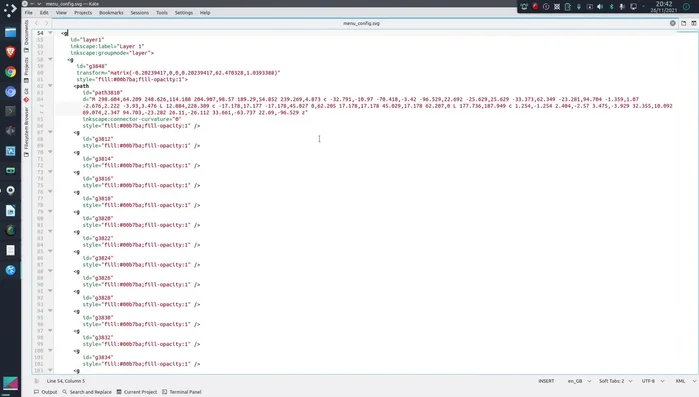
Task: Open the application launcher in the dock
Action: 10,11
